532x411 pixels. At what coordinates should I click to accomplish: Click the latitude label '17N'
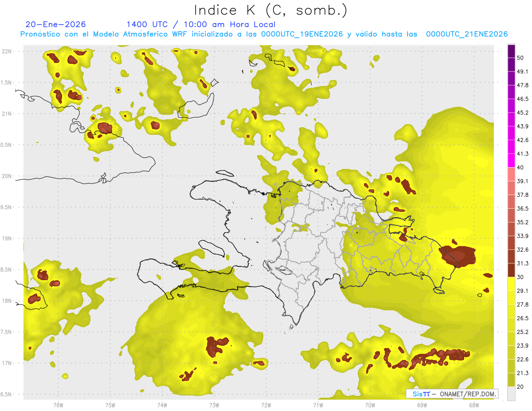(6, 363)
